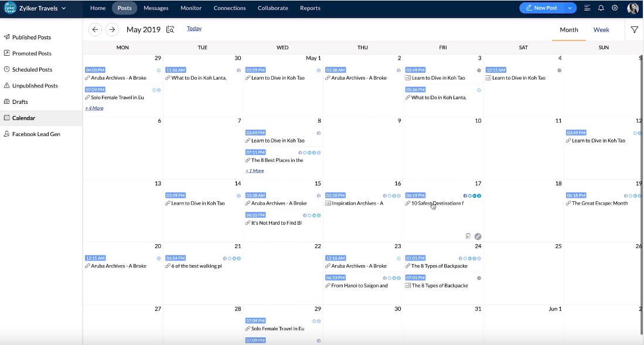Delete the May 16 post using the trash icon
This screenshot has width=644, height=345.
click(x=468, y=236)
